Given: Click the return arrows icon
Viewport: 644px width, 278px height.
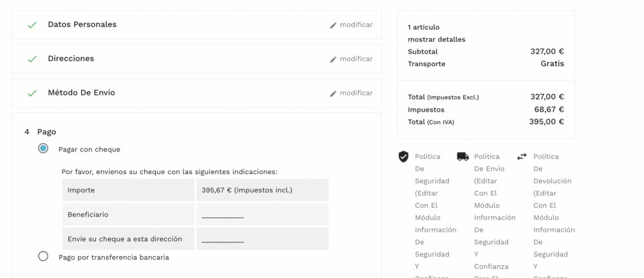Looking at the screenshot, I should click(522, 156).
